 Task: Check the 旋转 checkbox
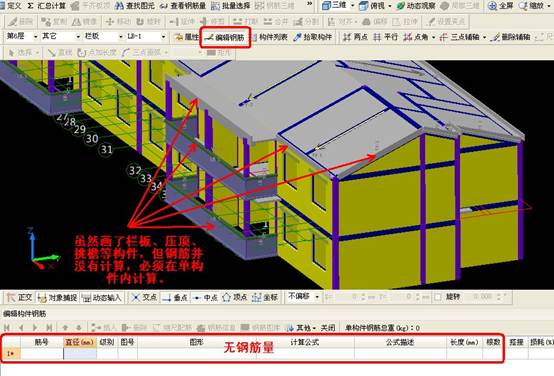tap(438, 297)
